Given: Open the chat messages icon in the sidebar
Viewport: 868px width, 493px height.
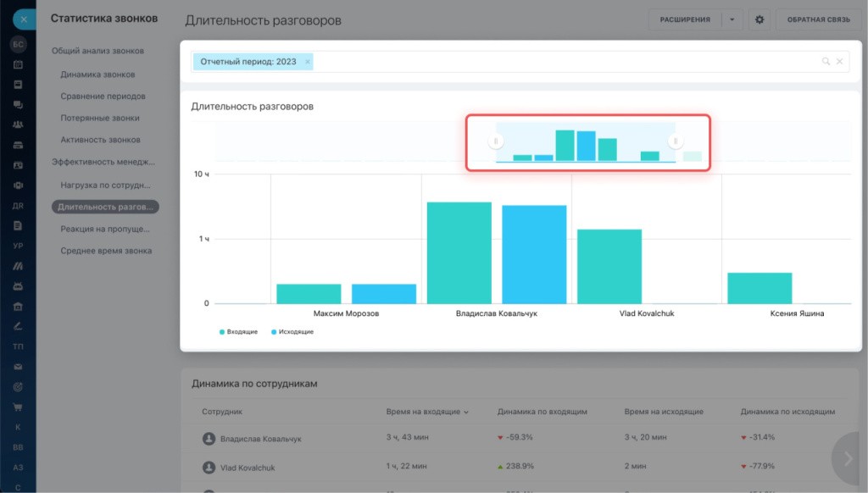Looking at the screenshot, I should [18, 104].
